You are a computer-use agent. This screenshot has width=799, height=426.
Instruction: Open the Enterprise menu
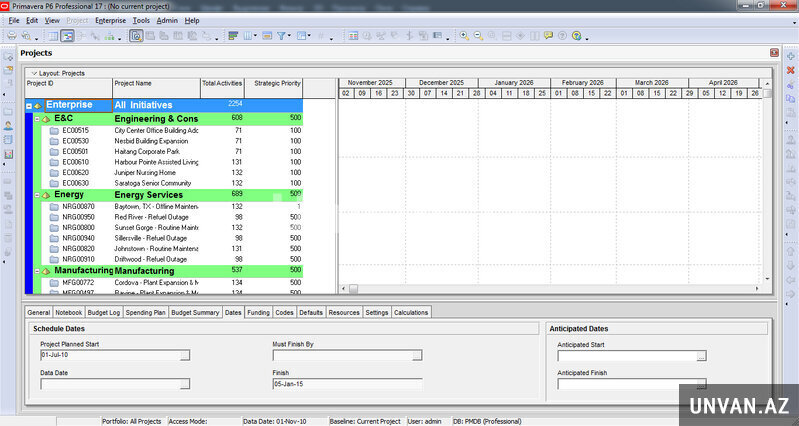[110, 20]
